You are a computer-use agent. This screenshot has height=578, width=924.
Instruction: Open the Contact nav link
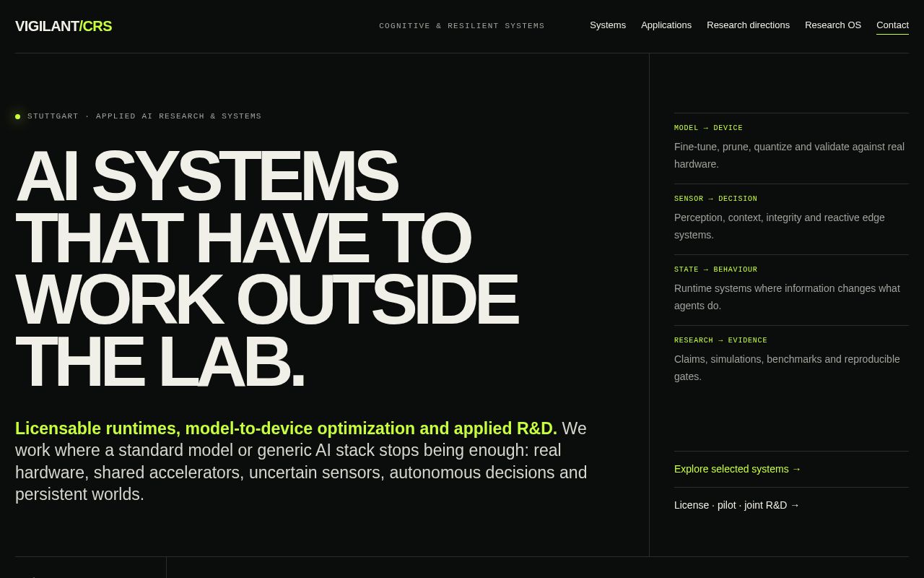(892, 25)
